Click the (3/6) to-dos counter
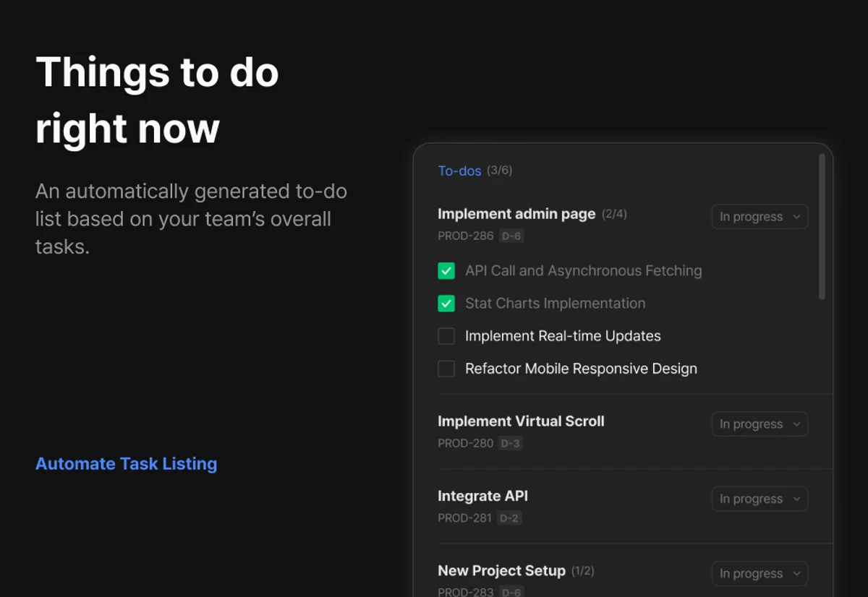The image size is (868, 597). pos(499,171)
